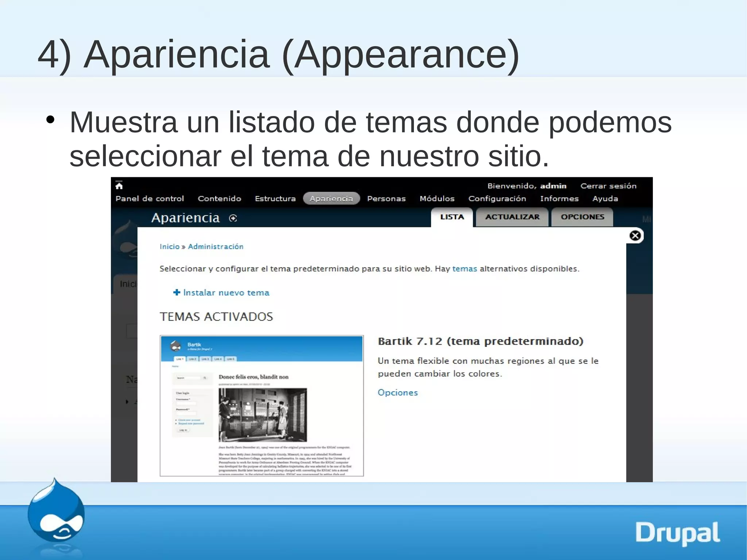This screenshot has height=560, width=747.
Task: Click the admin username link
Action: click(x=553, y=186)
